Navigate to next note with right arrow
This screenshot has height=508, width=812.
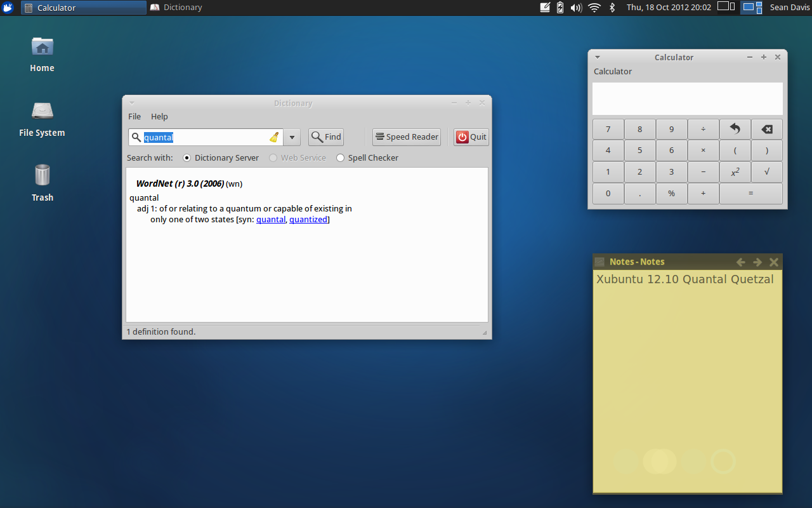pos(757,262)
